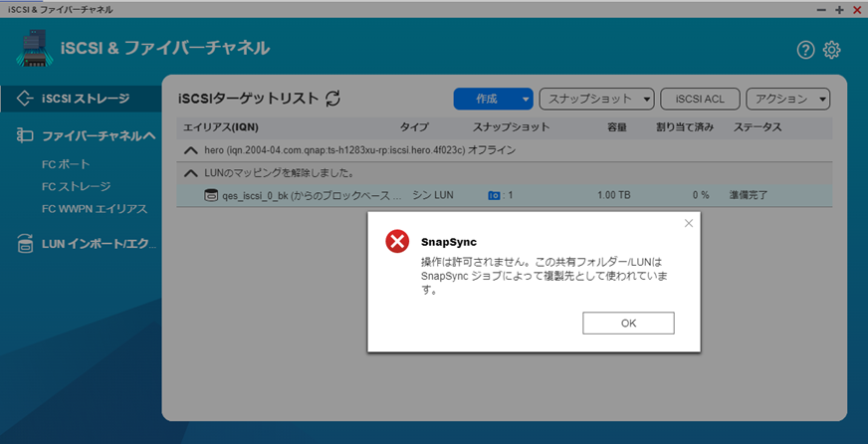Open the 作成 dropdown arrow

(x=526, y=99)
